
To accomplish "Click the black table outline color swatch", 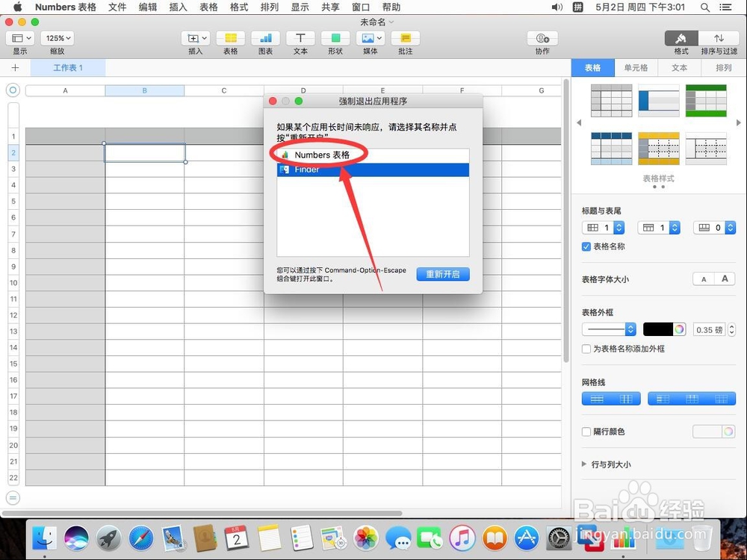I will 660,329.
